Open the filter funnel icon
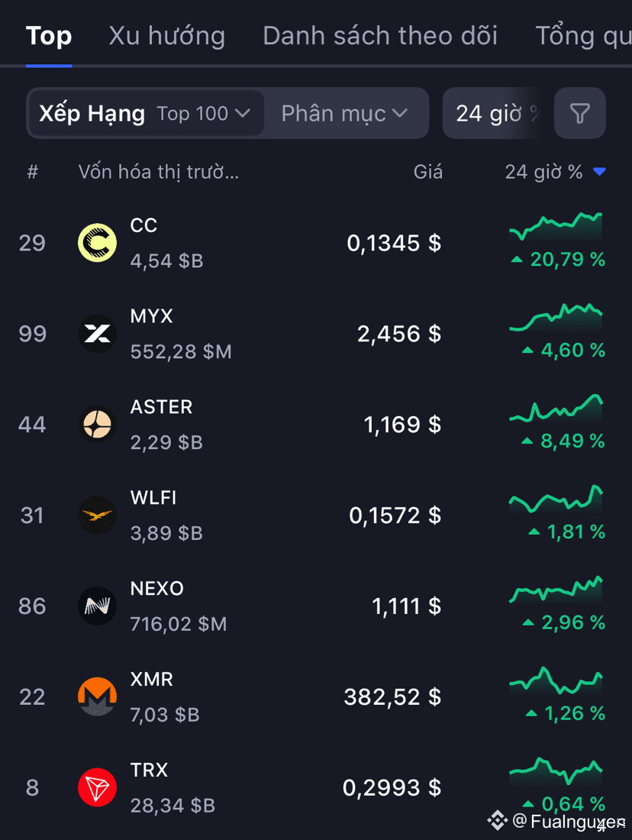Image resolution: width=632 pixels, height=840 pixels. pos(579,113)
